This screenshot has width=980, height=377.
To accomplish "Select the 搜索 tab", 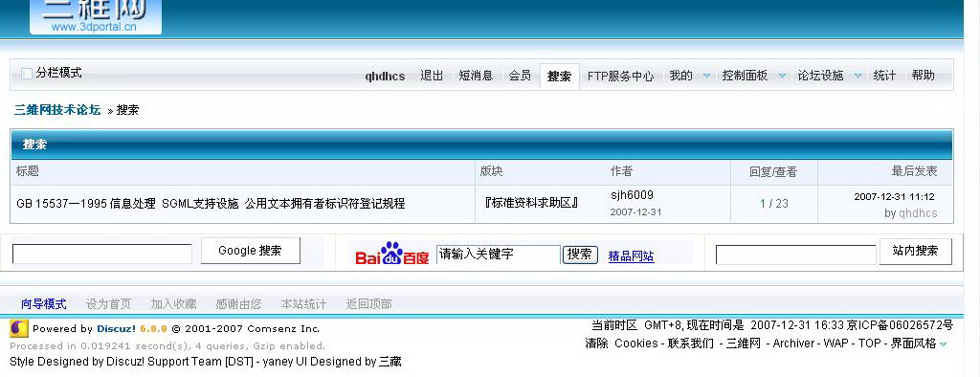I will [x=559, y=77].
